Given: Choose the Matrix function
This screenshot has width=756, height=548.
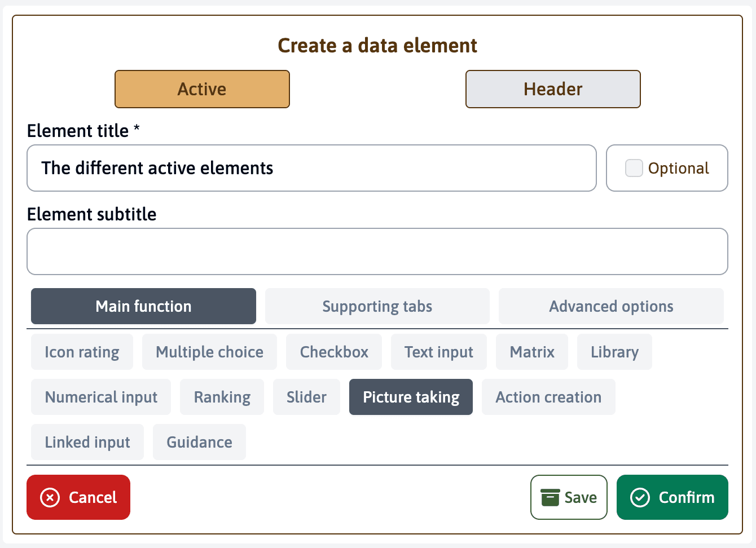Looking at the screenshot, I should [x=532, y=352].
